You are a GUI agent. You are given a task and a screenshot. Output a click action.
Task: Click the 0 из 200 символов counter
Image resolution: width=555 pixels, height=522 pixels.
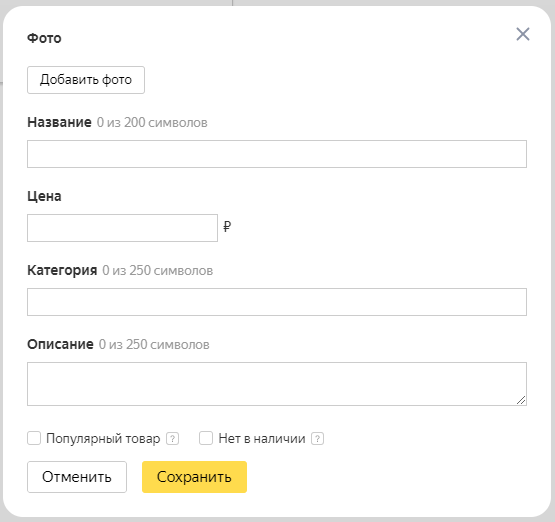[x=152, y=123]
